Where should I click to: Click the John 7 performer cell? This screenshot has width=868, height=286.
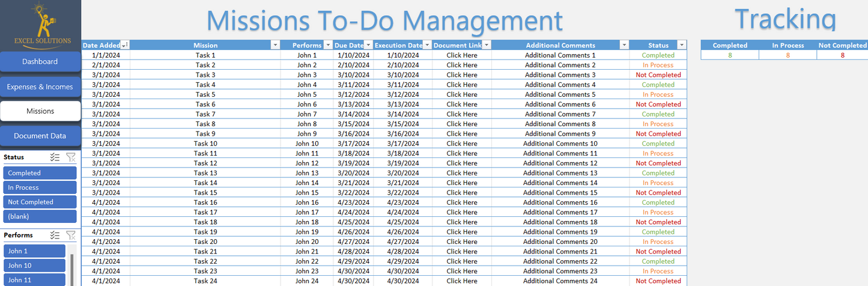pos(307,114)
